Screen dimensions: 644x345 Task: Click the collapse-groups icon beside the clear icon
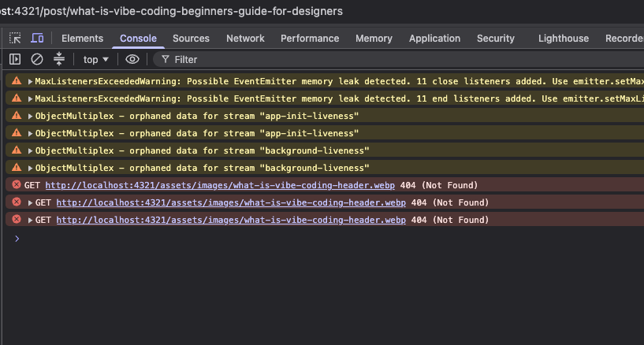tap(59, 59)
